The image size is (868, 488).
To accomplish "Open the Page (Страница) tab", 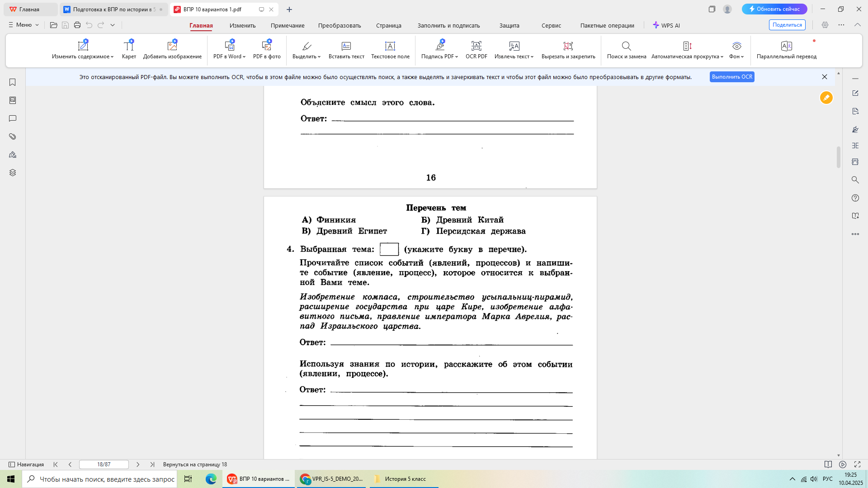I will pyautogui.click(x=389, y=26).
